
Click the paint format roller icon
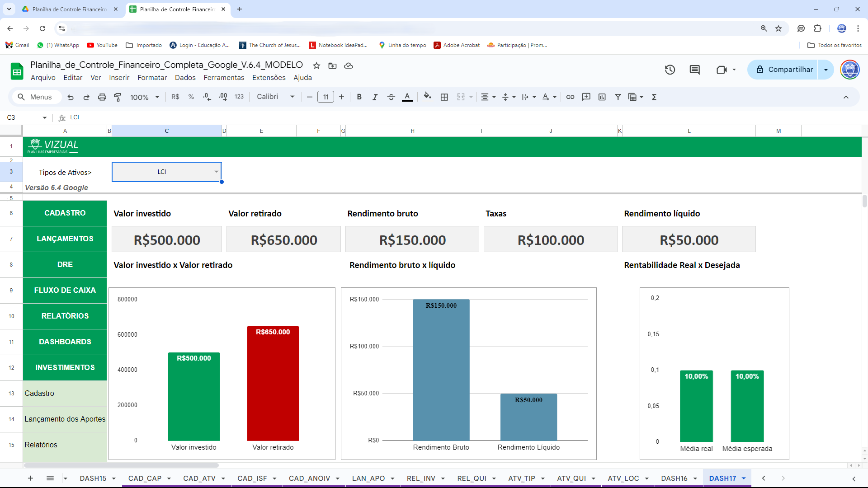pos(118,97)
